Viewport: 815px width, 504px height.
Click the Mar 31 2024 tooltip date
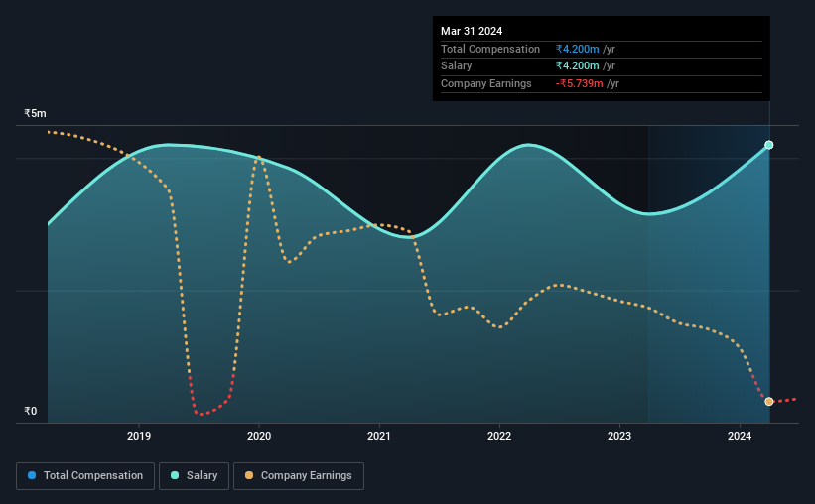472,31
